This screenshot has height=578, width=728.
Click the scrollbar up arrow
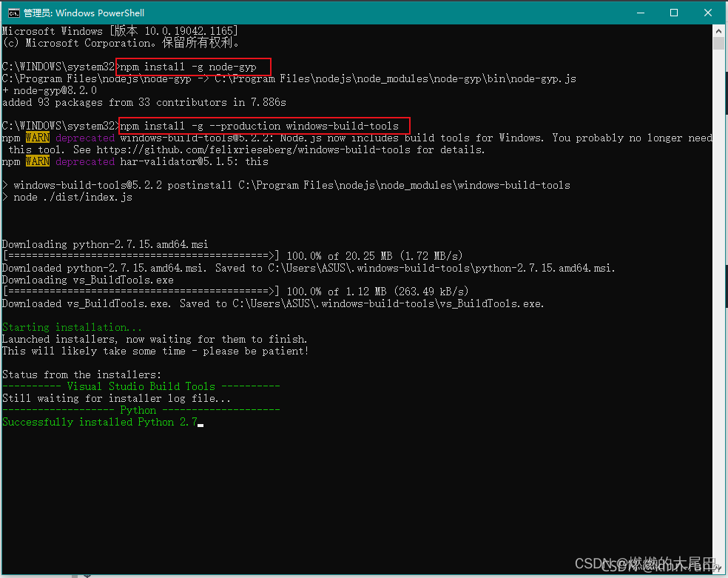point(718,31)
